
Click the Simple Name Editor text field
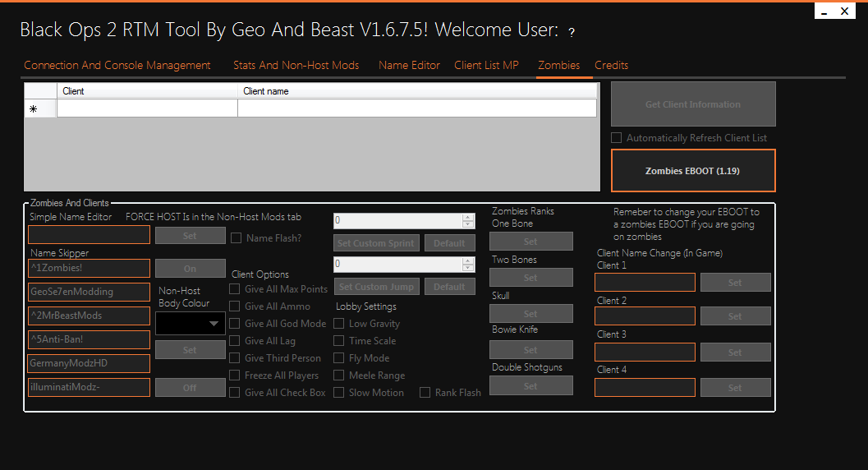(90, 235)
